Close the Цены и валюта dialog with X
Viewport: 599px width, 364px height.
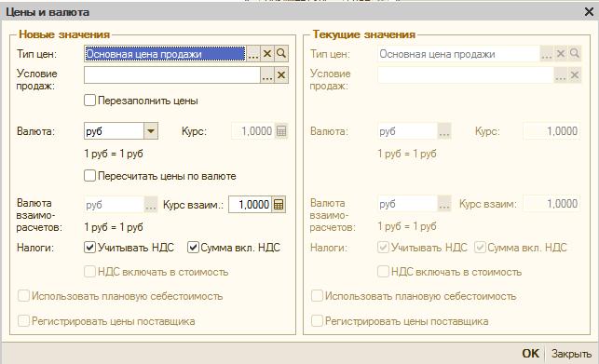point(589,12)
